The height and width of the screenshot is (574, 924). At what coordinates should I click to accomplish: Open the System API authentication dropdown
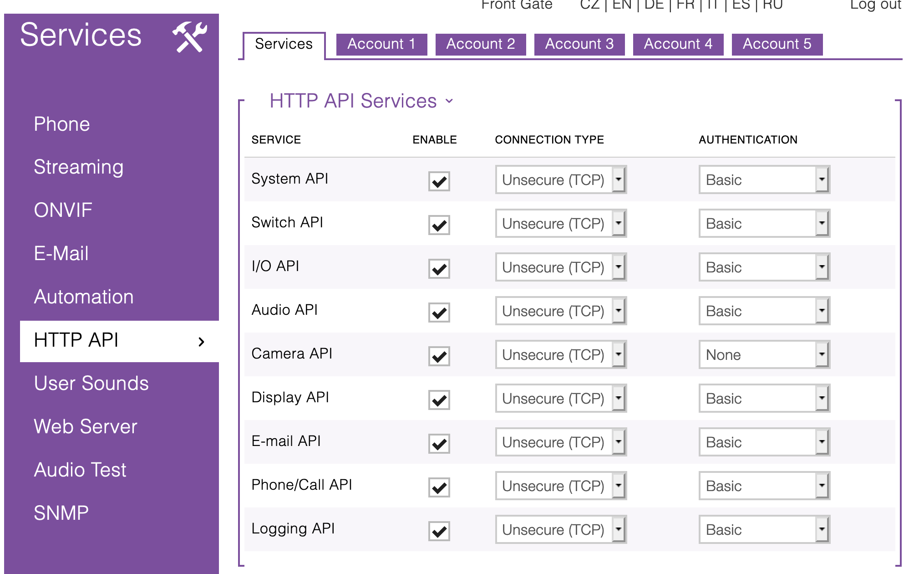tap(764, 179)
